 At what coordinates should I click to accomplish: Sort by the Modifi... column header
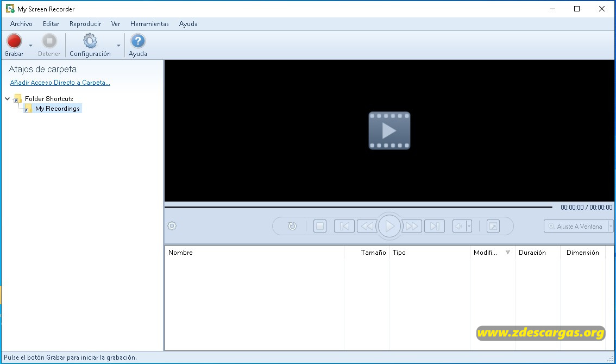492,253
